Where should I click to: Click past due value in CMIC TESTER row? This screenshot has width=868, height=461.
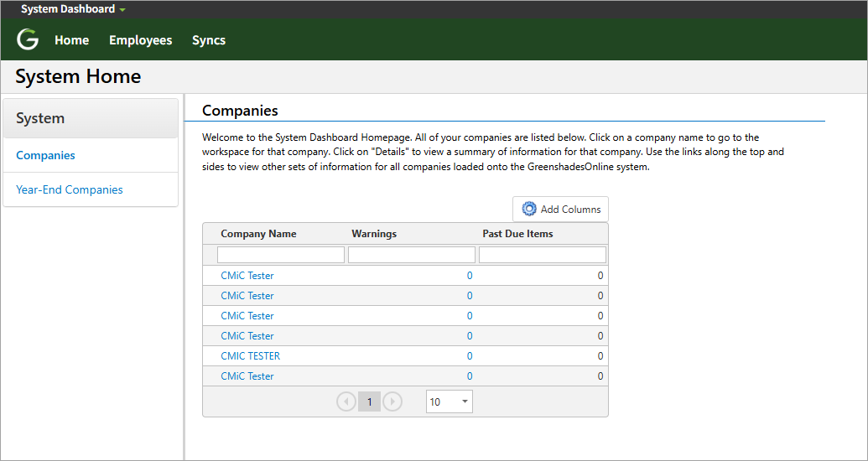tap(600, 356)
